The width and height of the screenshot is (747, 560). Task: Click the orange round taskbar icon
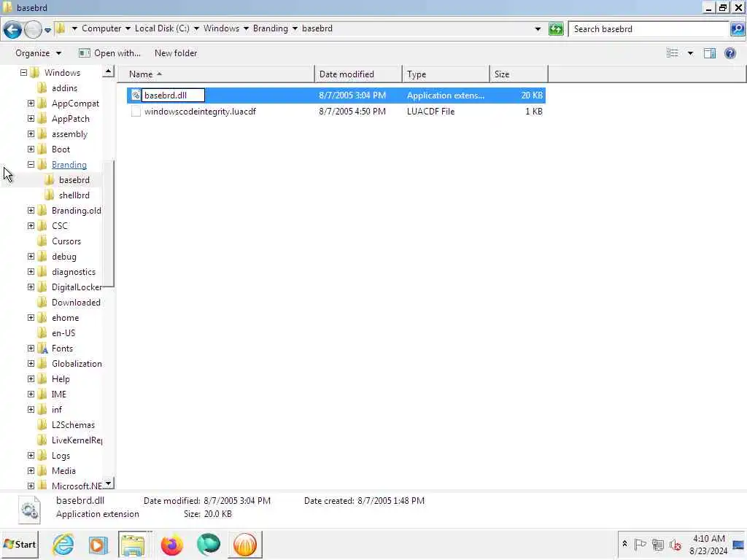tap(245, 545)
